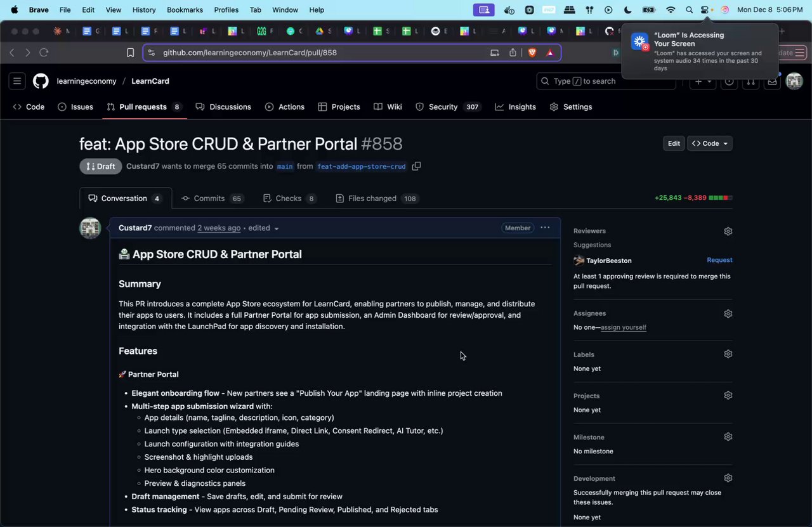Open the Wiki repository tab
812x527 pixels.
pyautogui.click(x=388, y=107)
